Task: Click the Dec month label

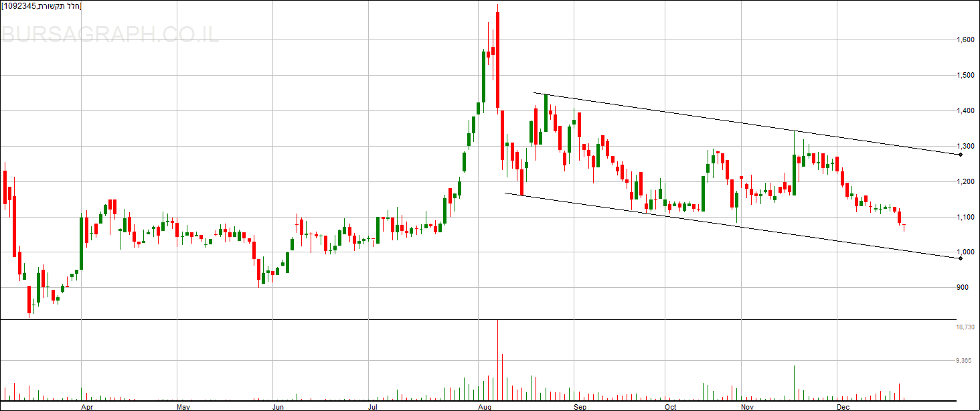Action: pos(843,406)
